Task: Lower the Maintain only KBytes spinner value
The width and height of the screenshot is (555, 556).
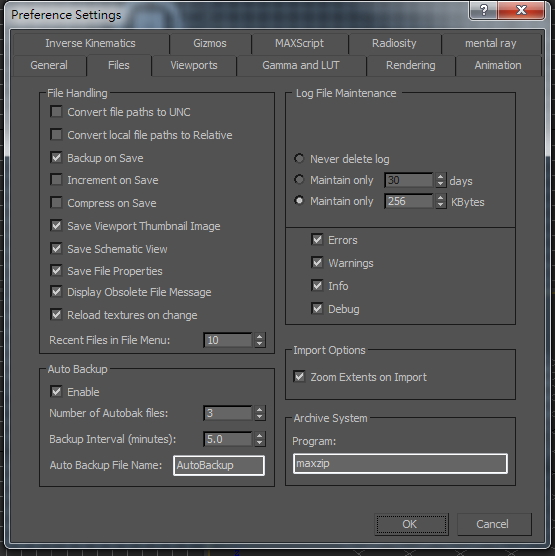Action: pos(440,205)
